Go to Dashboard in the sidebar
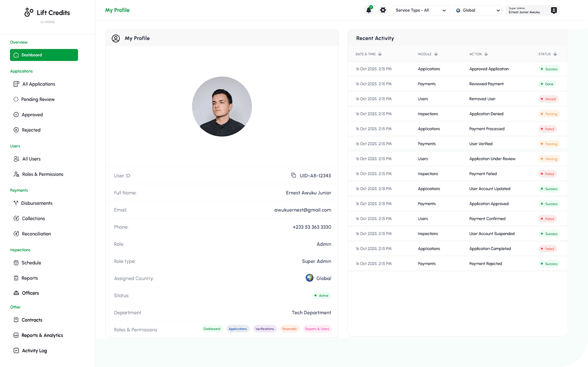Screen dimensions: 588x367 tap(44, 55)
